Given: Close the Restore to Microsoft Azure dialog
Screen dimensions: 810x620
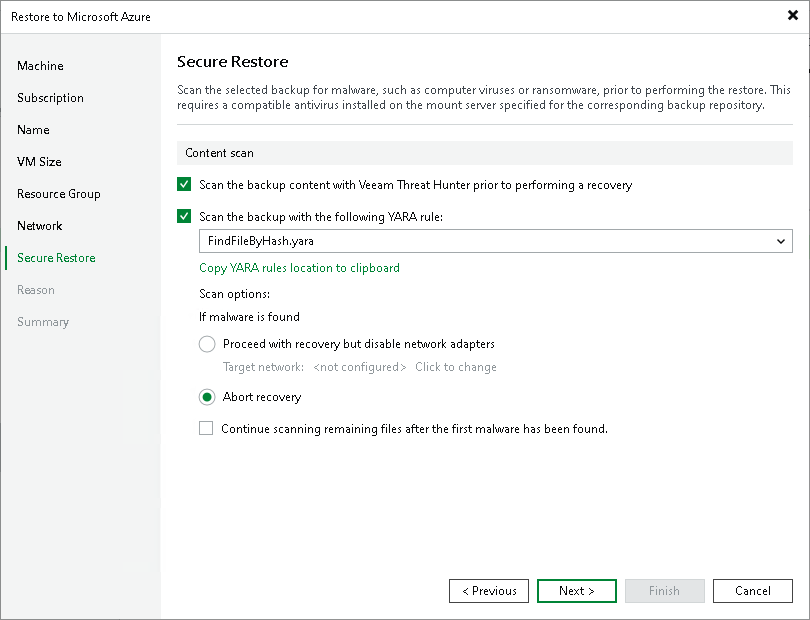Looking at the screenshot, I should [x=792, y=16].
